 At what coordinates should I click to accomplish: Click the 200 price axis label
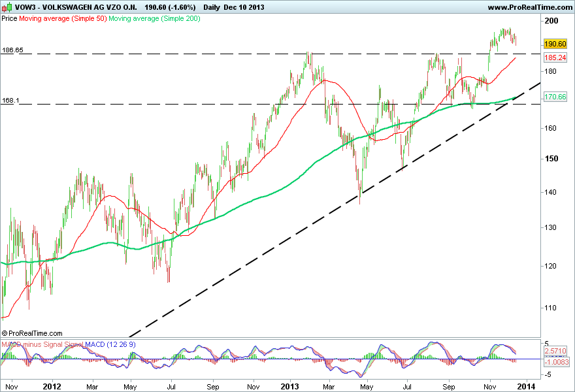[x=551, y=21]
